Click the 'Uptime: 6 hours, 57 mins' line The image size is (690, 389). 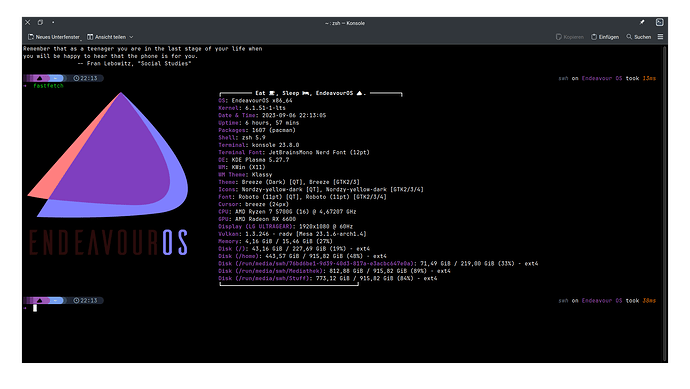pos(258,123)
